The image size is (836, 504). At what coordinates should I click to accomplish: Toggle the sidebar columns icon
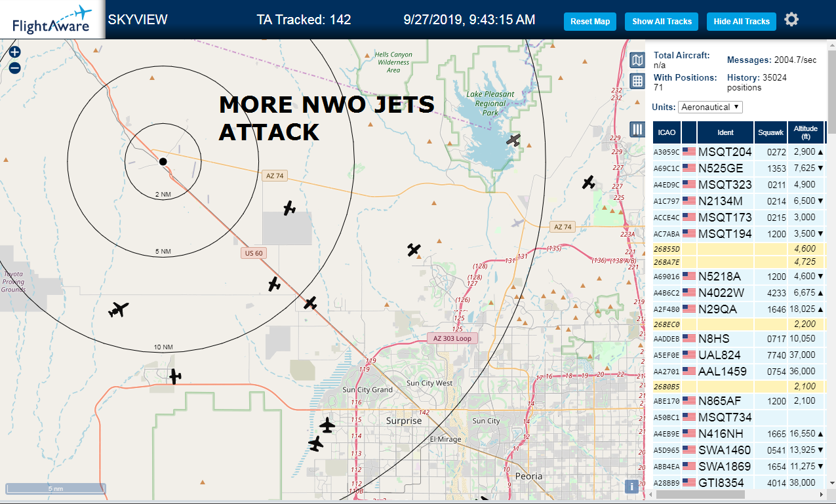click(x=637, y=129)
